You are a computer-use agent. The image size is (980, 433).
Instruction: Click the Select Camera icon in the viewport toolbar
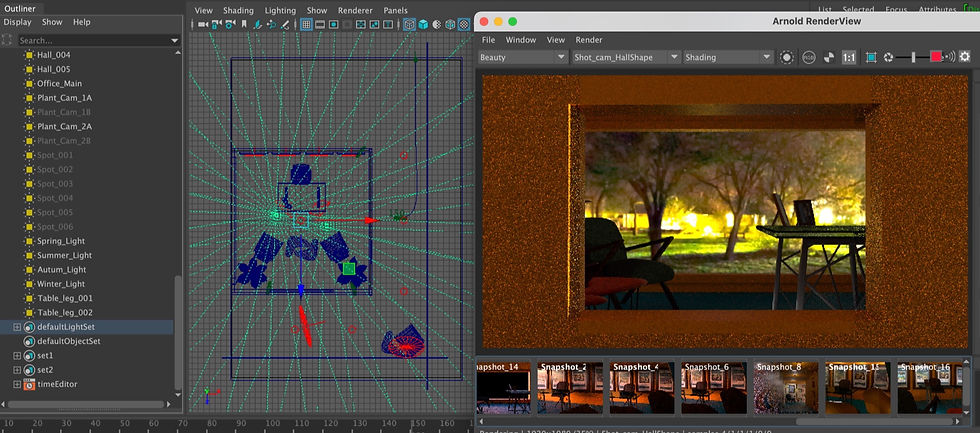pos(203,24)
